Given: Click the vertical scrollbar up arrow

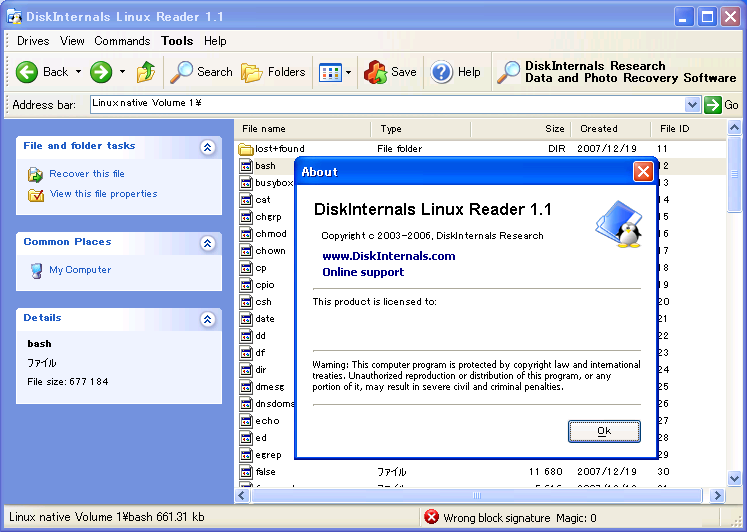Looking at the screenshot, I should 734,127.
